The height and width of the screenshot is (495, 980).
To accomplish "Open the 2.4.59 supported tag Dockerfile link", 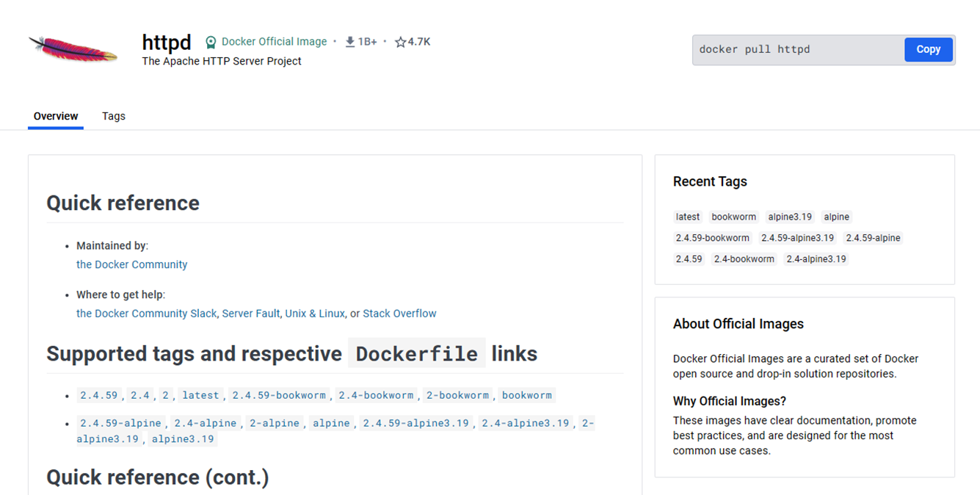I will pos(98,395).
